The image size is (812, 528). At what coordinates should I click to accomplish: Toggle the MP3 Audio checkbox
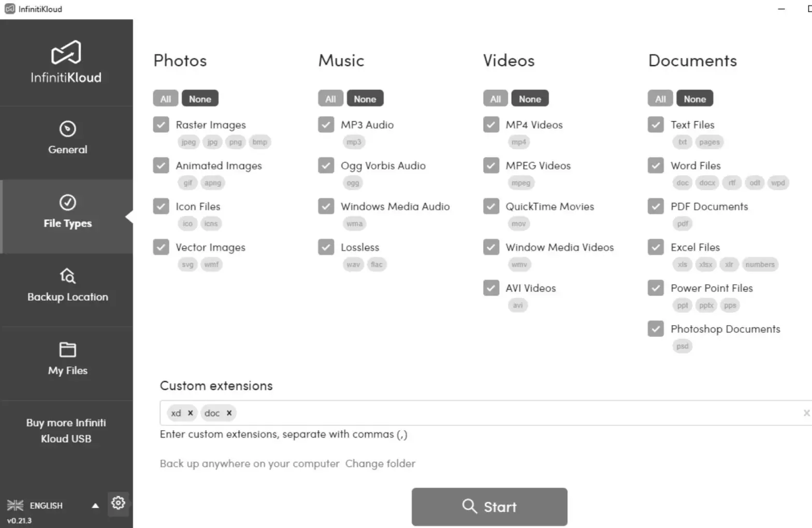tap(326, 125)
